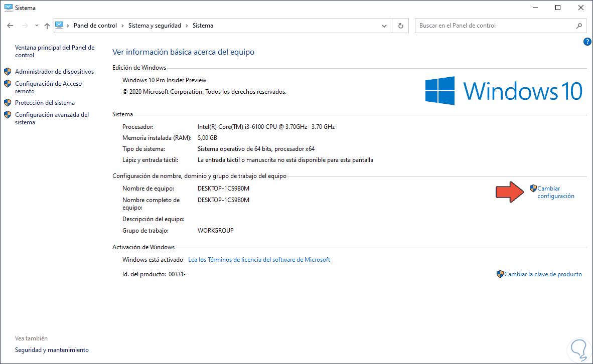Click the heading Ver información básica acerca del equipo

pyautogui.click(x=184, y=52)
